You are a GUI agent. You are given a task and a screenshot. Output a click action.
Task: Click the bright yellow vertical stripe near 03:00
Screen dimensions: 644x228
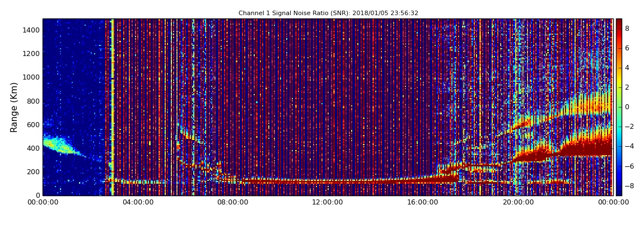113,107
